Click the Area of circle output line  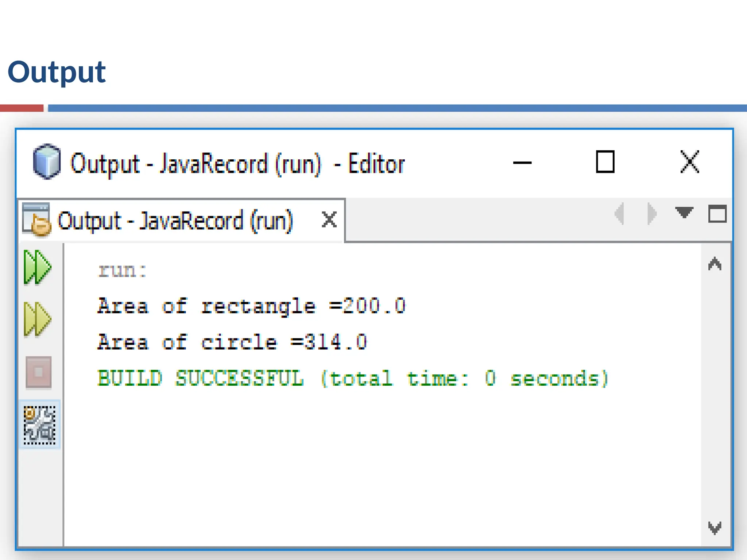coord(232,342)
